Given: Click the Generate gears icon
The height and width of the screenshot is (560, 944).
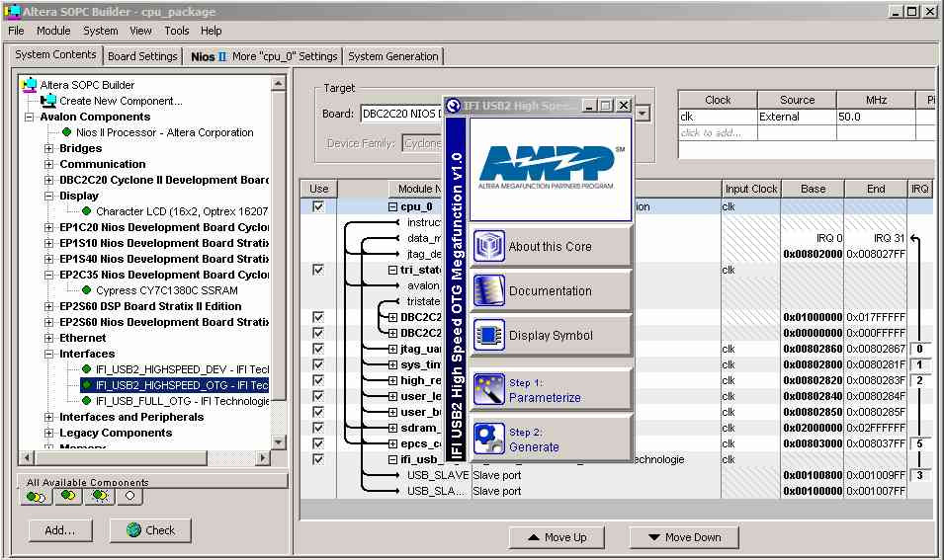Looking at the screenshot, I should [x=488, y=440].
